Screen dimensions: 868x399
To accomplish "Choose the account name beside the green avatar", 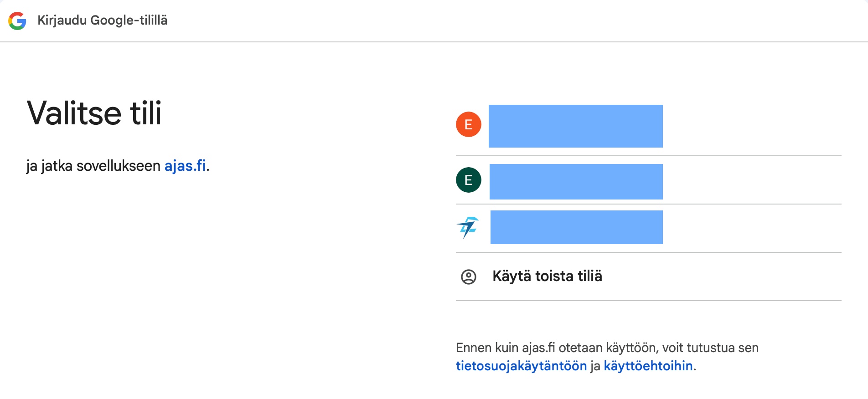I will click(x=576, y=182).
